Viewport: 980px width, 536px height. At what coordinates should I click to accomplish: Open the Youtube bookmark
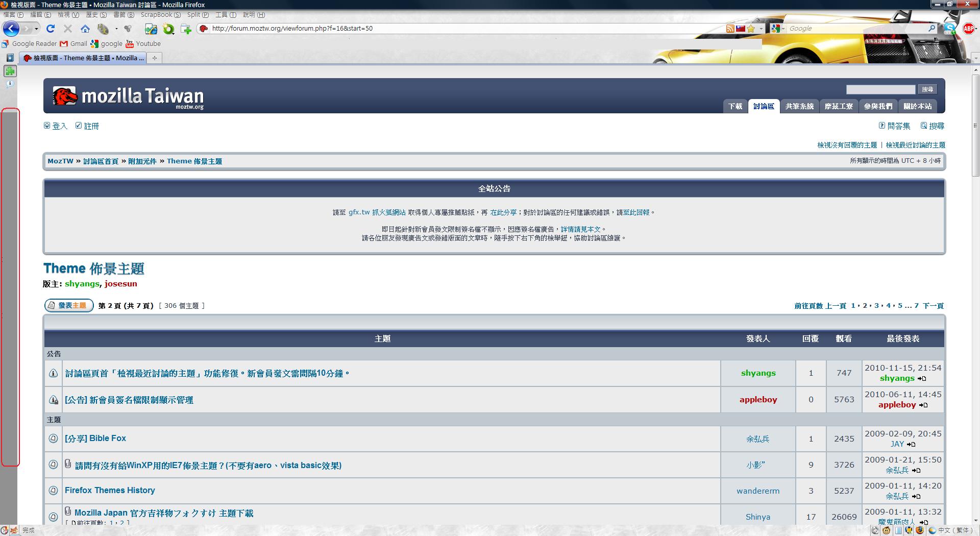143,44
